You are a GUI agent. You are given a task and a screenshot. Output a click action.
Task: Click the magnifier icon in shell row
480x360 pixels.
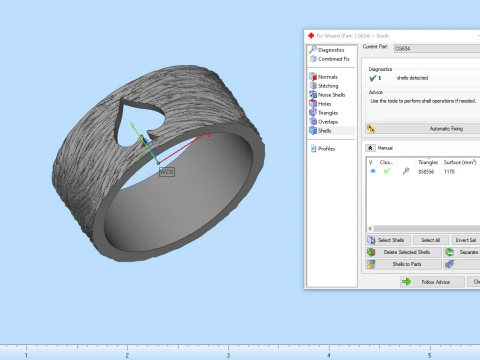point(406,171)
